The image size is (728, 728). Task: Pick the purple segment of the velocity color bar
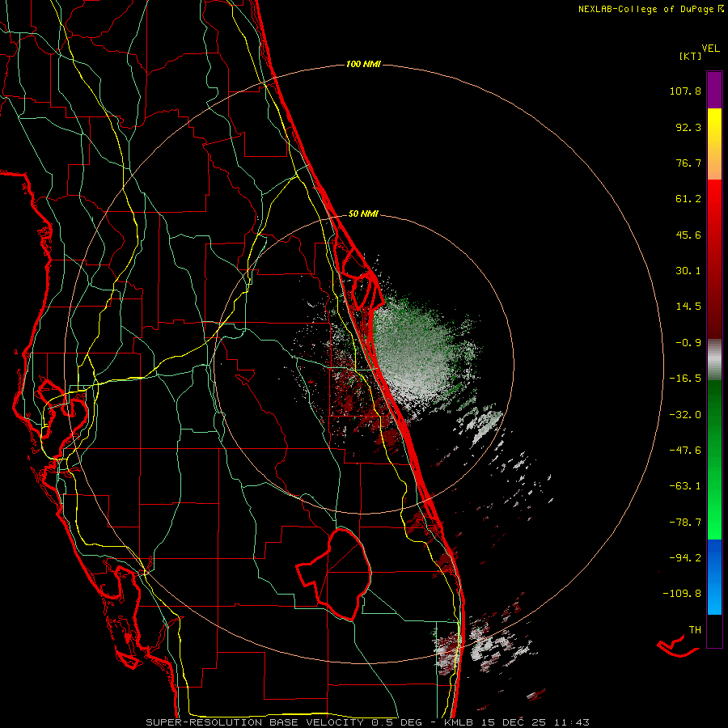tap(714, 90)
